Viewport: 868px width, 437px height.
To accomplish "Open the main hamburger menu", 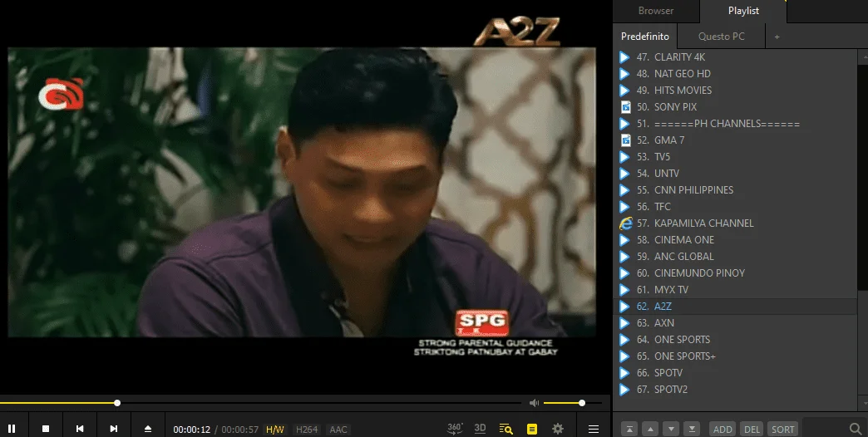I will tap(594, 429).
